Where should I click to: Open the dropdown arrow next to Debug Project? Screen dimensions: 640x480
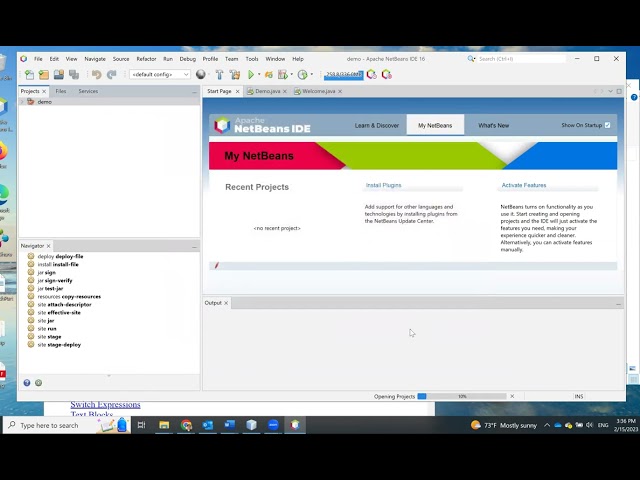(291, 74)
